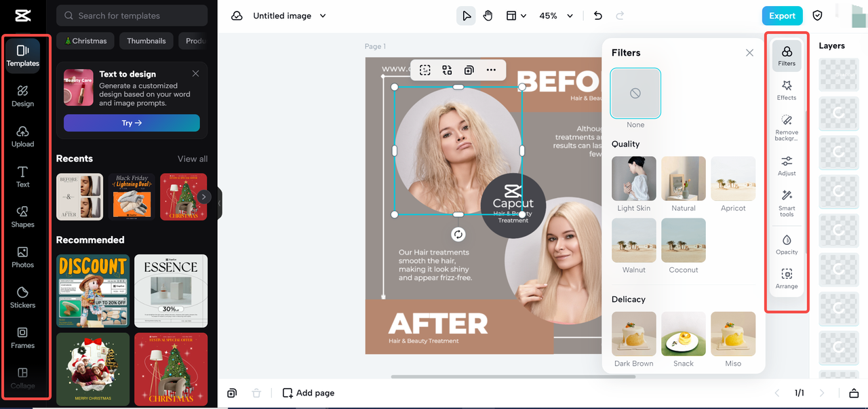Select the Thumbnails template tag
868x409 pixels.
[x=146, y=41]
